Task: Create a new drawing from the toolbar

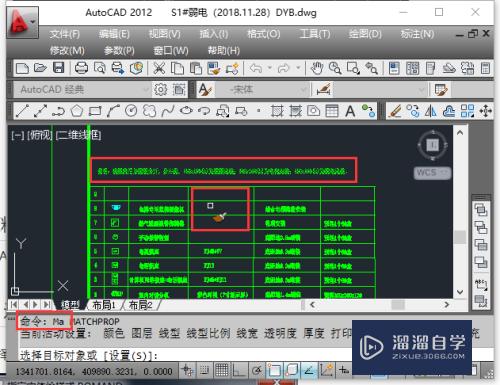Action: tap(22, 68)
